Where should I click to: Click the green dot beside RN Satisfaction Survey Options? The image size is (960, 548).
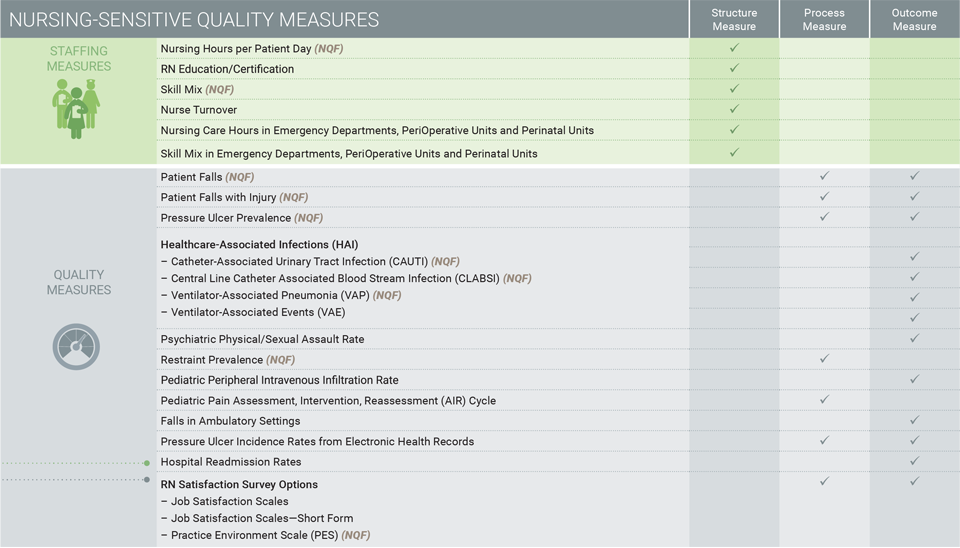[147, 480]
